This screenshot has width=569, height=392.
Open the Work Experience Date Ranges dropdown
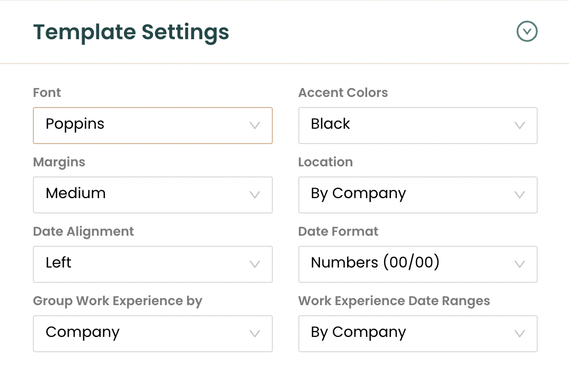418,334
